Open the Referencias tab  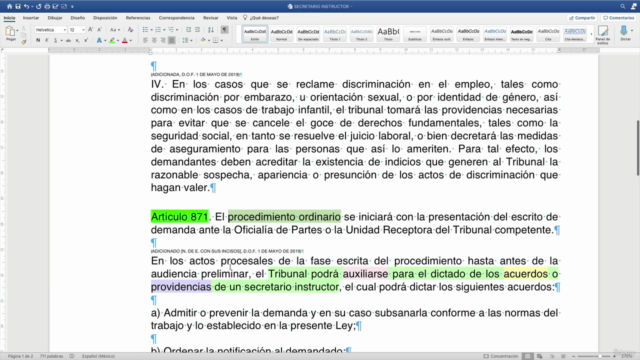(x=138, y=18)
